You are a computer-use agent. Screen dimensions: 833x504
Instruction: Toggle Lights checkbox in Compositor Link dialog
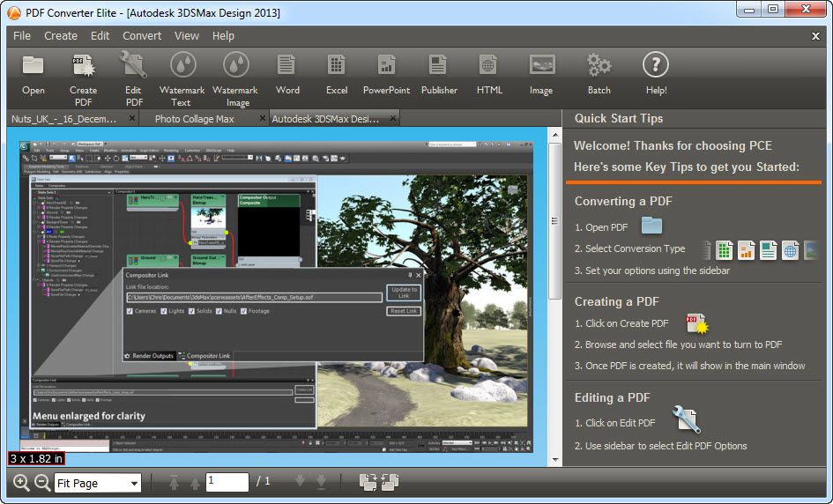click(164, 311)
